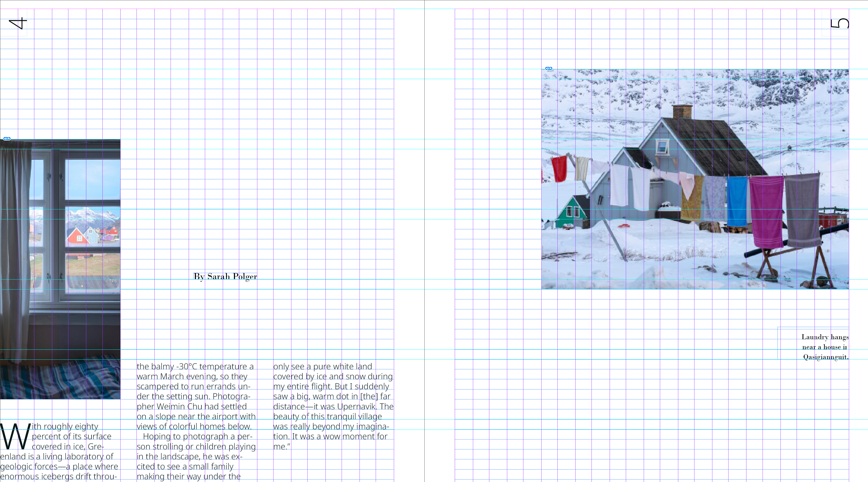Viewport: 868px width, 482px height.
Task: Click the line "Hoping to photograph a per-"
Action: pyautogui.click(x=197, y=436)
